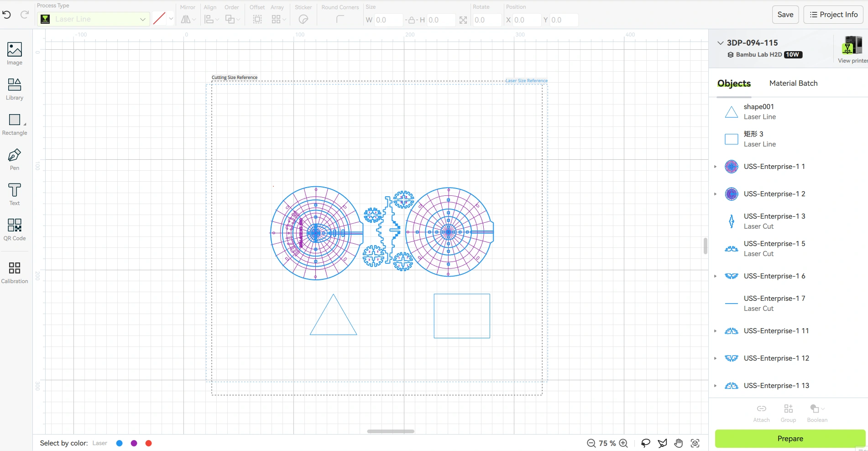Screen dimensions: 868x451
Task: Click the Align tool icon
Action: pos(209,19)
